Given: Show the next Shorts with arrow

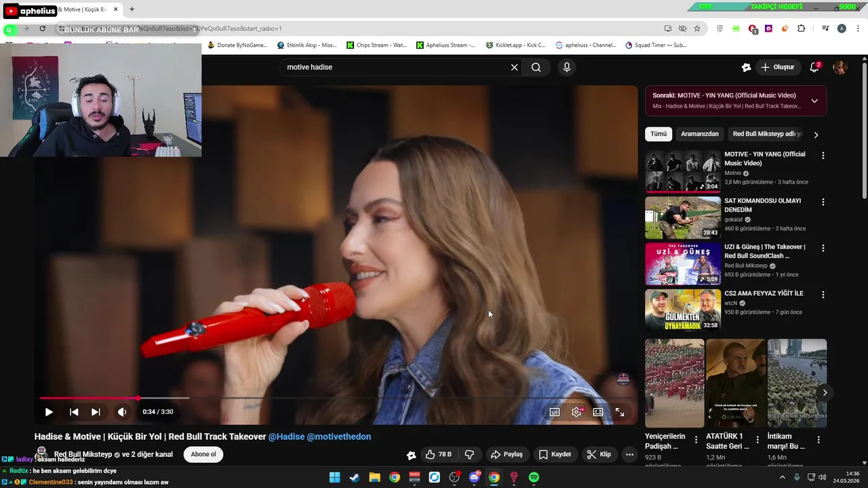Looking at the screenshot, I should (825, 392).
